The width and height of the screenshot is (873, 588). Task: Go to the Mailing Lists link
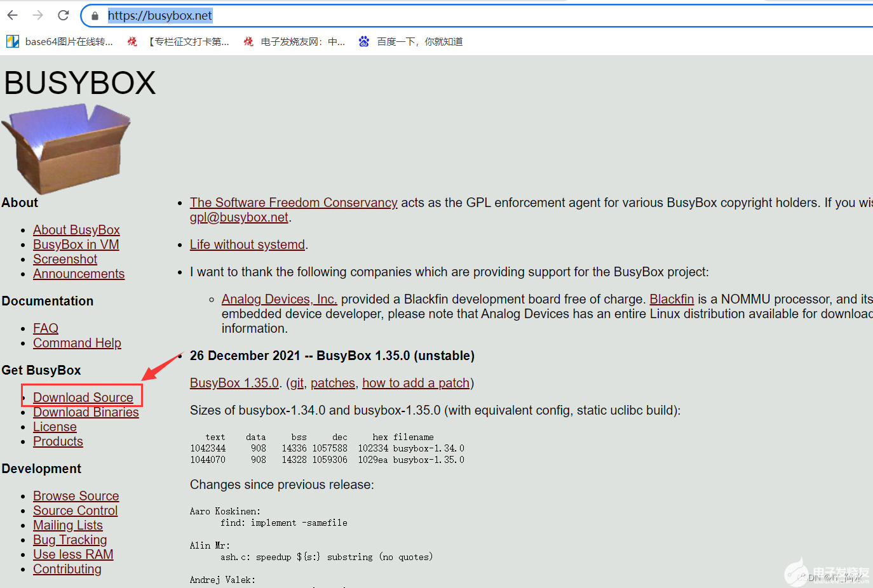click(x=68, y=525)
